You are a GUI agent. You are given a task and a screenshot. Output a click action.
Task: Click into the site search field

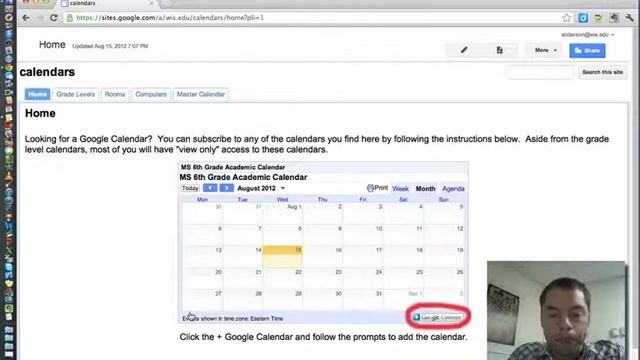tap(540, 72)
